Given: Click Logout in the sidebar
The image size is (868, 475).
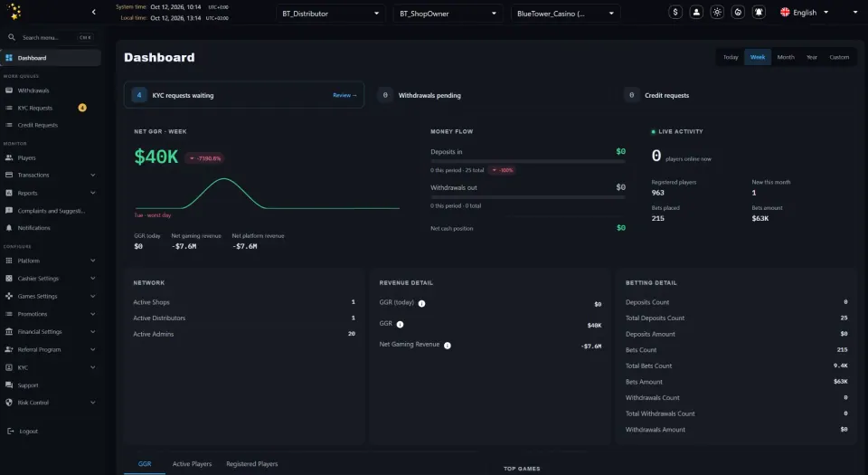Looking at the screenshot, I should pos(23,432).
